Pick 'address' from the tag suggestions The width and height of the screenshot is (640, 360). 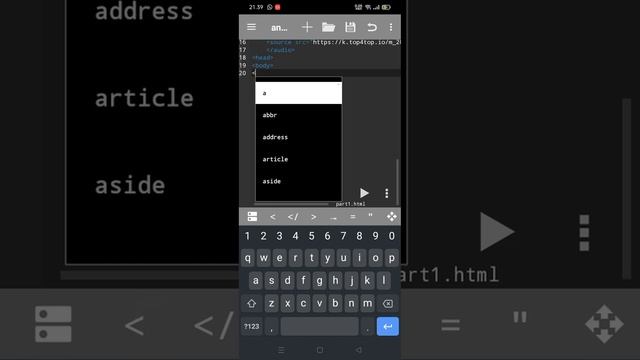298,137
